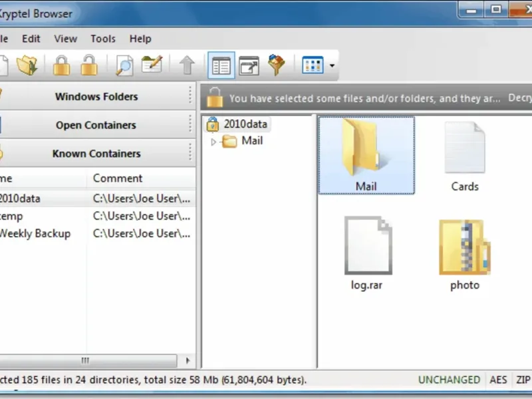This screenshot has width=532, height=399.
Task: Click the Windows Folders panel grip dots
Action: pyautogui.click(x=190, y=95)
